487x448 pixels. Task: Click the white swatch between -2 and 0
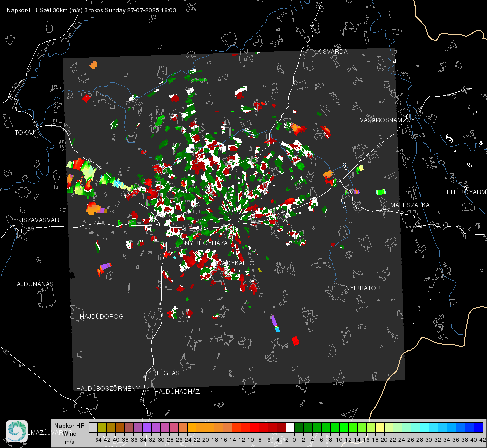(x=290, y=427)
